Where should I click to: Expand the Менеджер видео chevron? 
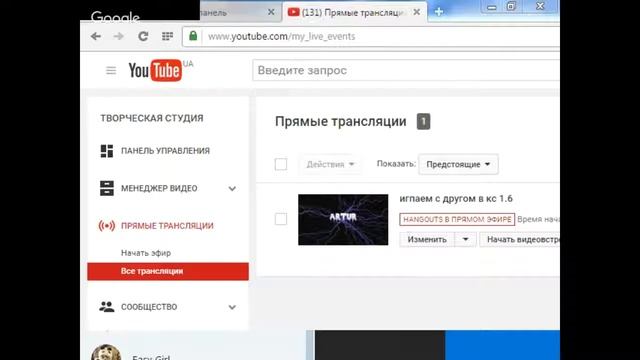coord(232,189)
